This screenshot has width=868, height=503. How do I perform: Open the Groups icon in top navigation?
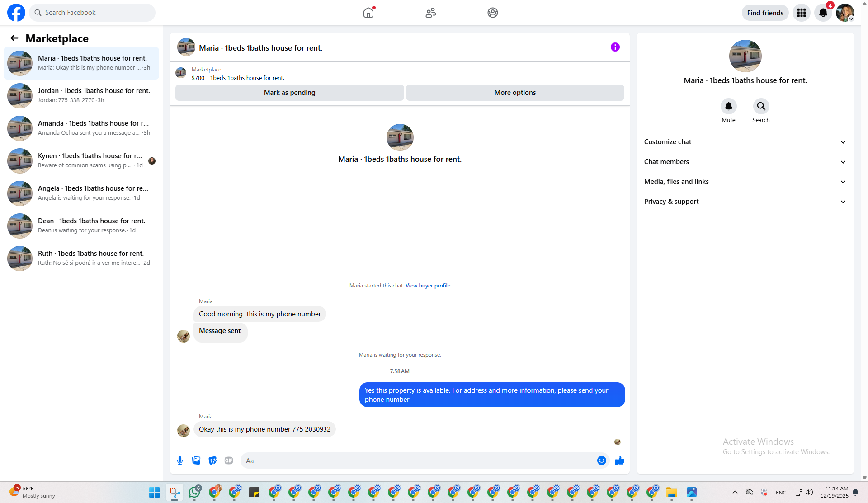click(493, 13)
